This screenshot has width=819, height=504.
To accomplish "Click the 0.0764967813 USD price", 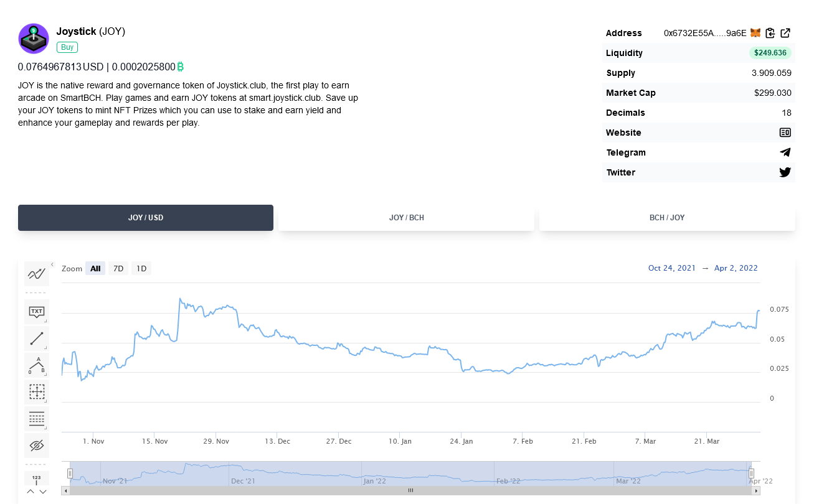I will pyautogui.click(x=61, y=67).
